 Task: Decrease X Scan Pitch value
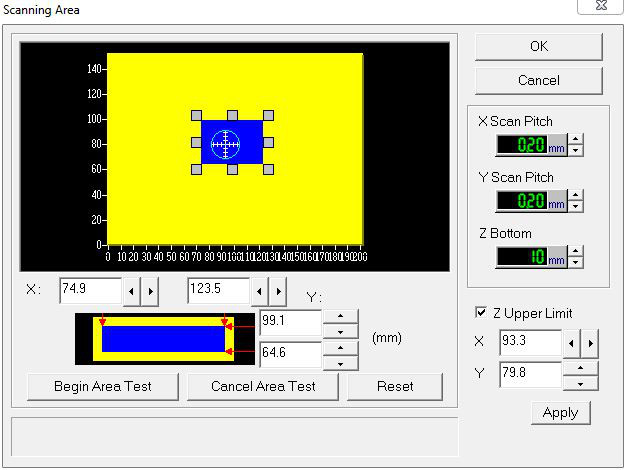575,150
